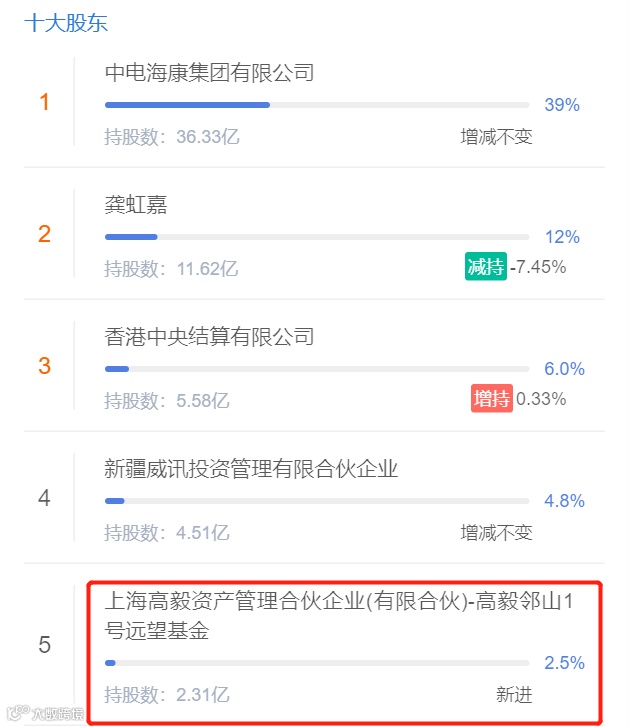This screenshot has height=727, width=629.
Task: Click the 2.5% percentage label
Action: pos(564,663)
